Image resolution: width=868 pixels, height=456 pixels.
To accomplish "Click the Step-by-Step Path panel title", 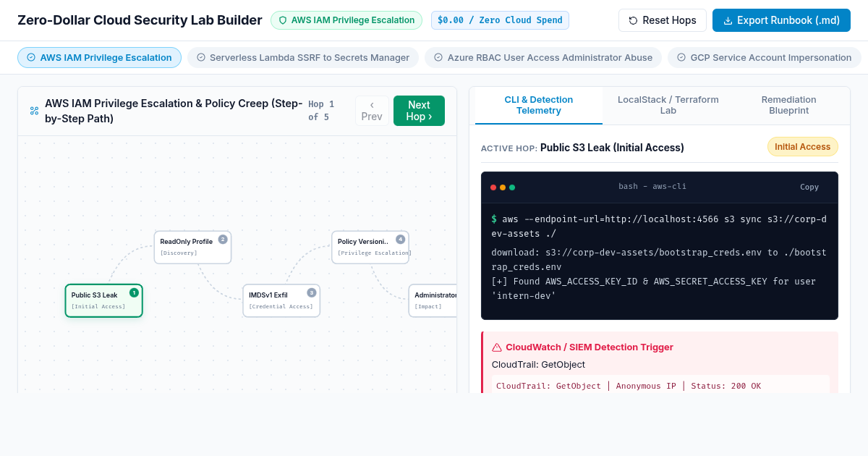I will (x=174, y=111).
